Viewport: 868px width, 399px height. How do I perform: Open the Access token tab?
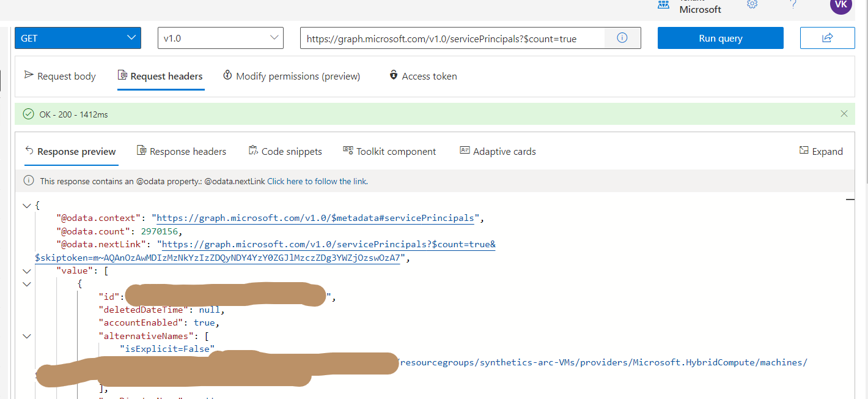coord(422,76)
